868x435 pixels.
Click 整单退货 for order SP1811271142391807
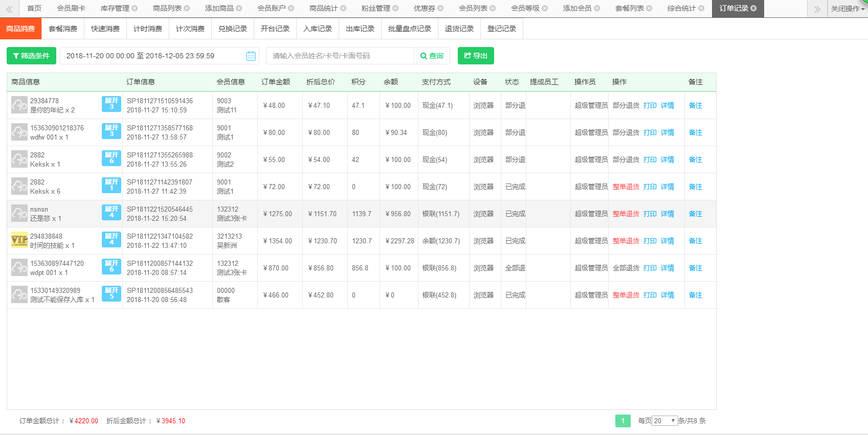pyautogui.click(x=626, y=187)
